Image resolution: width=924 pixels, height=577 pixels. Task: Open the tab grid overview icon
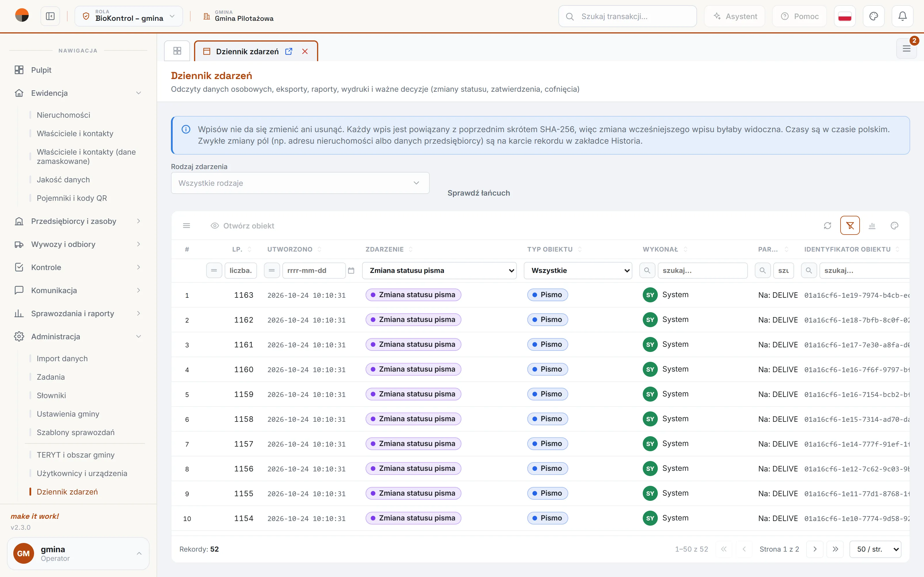tap(177, 51)
